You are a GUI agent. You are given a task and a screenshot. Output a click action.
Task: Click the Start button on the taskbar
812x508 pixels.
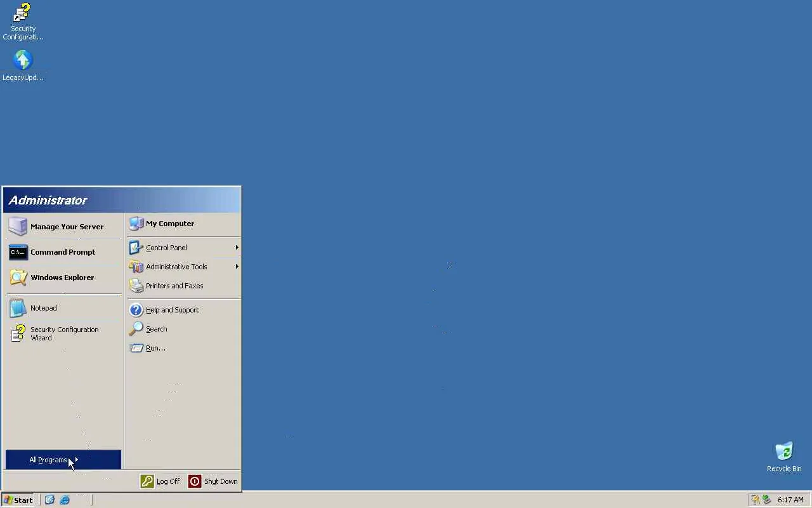[18, 500]
